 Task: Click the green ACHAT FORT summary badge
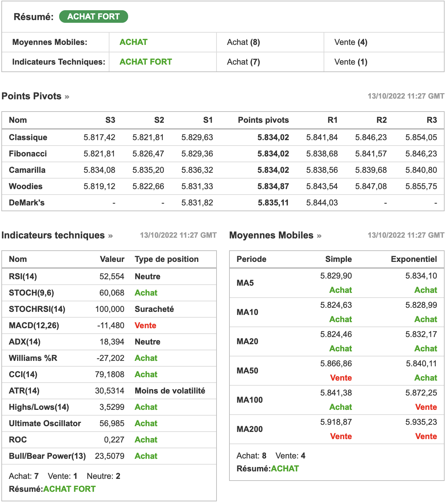[x=93, y=17]
